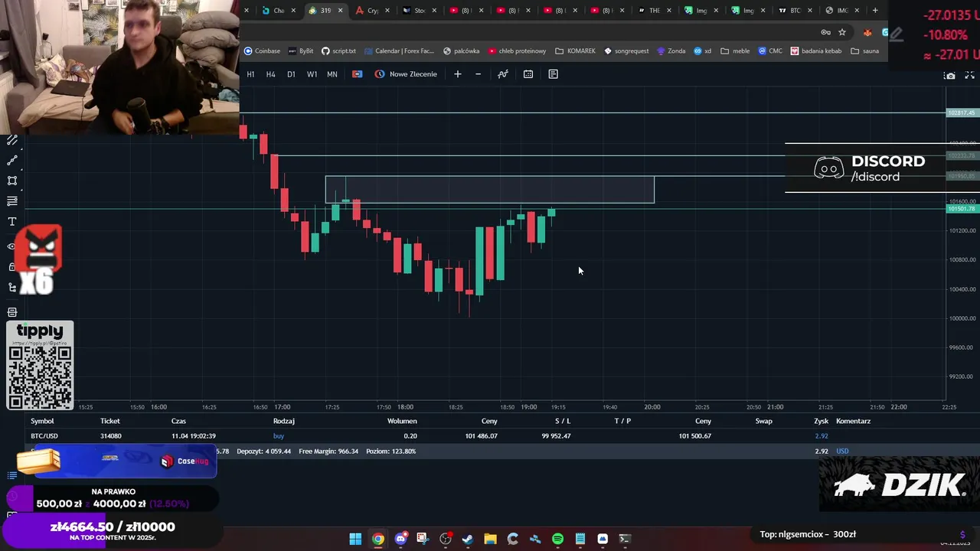Select the MN timeframe
This screenshot has height=551, width=980.
(x=332, y=74)
